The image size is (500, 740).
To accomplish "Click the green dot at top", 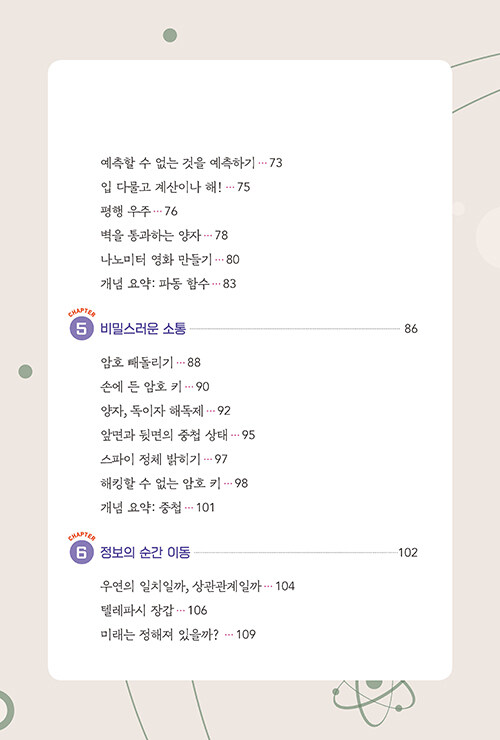I will 170,35.
